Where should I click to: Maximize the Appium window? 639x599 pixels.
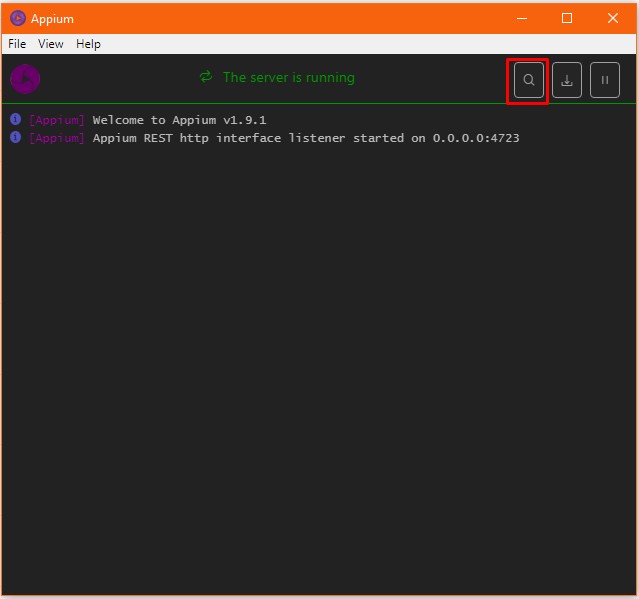(x=567, y=18)
